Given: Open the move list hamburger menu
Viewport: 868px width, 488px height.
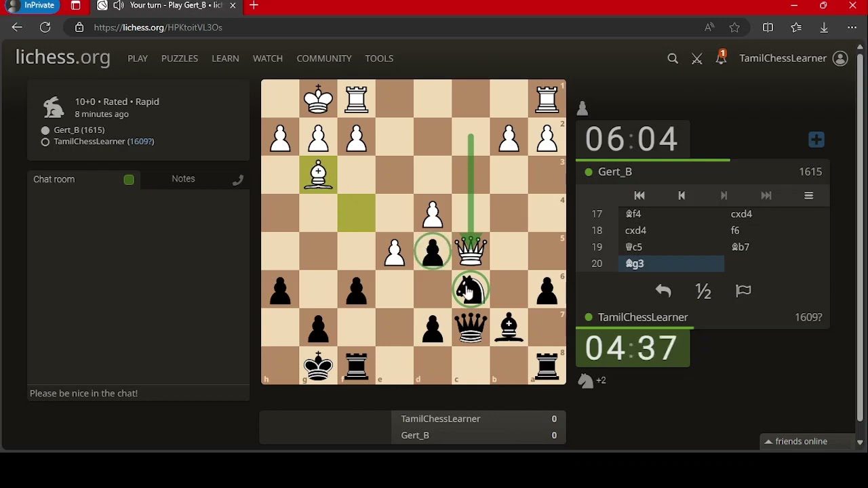Looking at the screenshot, I should 808,196.
